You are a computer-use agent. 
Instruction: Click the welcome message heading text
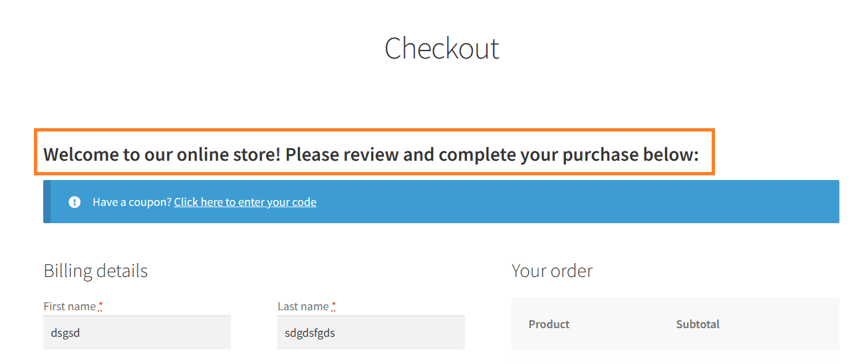click(371, 155)
